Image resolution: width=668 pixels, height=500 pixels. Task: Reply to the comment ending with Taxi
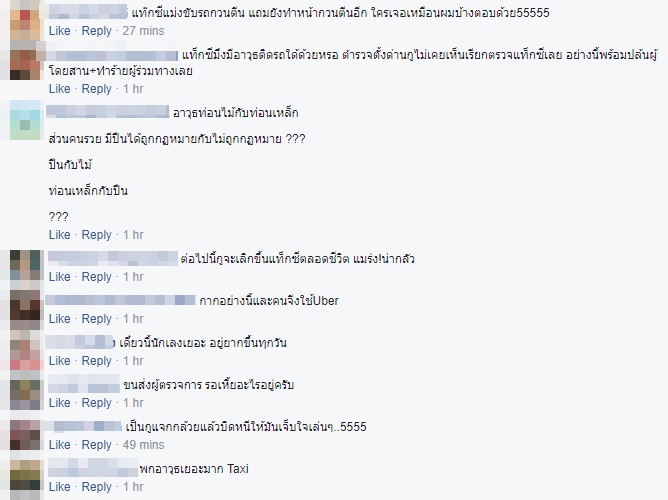pos(96,486)
